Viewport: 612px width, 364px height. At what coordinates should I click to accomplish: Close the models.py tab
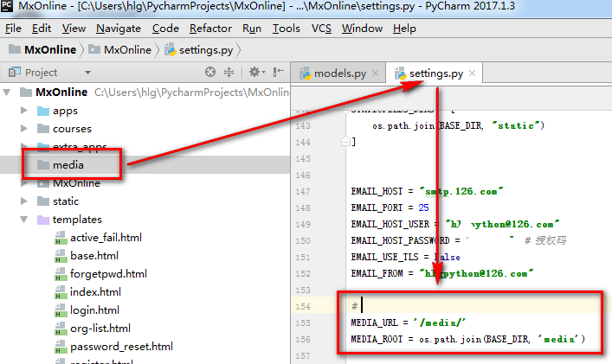(376, 73)
